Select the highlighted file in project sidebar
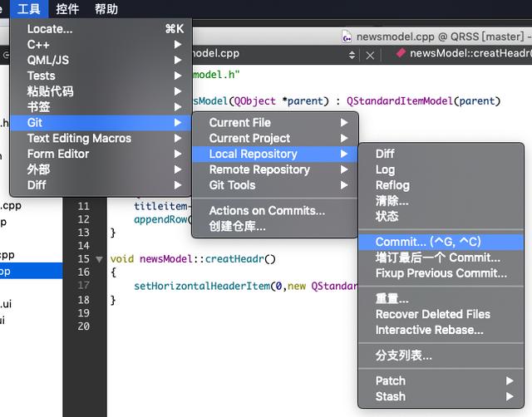This screenshot has width=532, height=417. (32, 271)
